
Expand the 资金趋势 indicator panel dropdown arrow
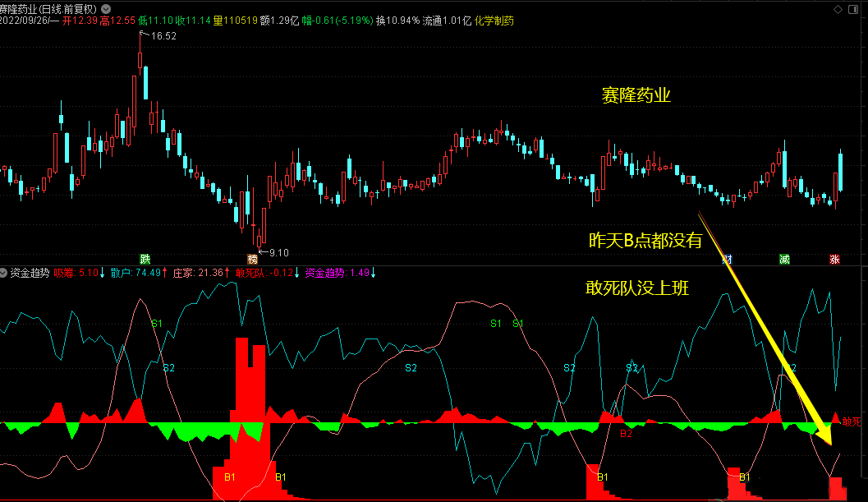[x=3, y=273]
